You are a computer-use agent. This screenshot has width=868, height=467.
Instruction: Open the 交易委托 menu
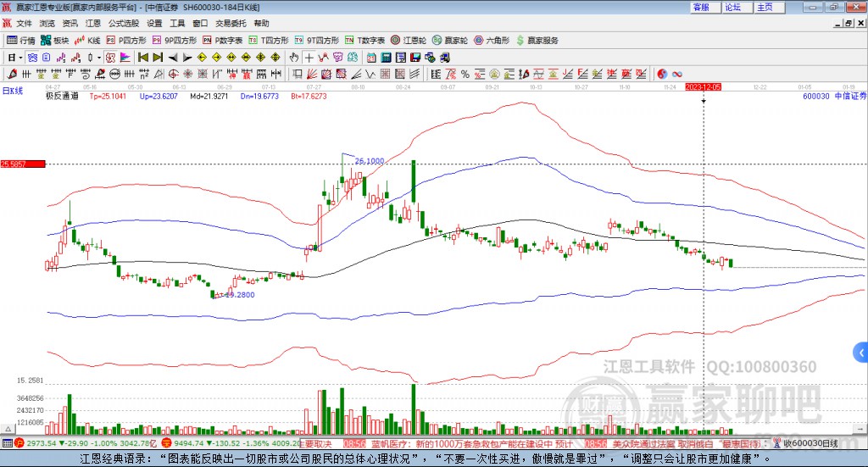231,23
